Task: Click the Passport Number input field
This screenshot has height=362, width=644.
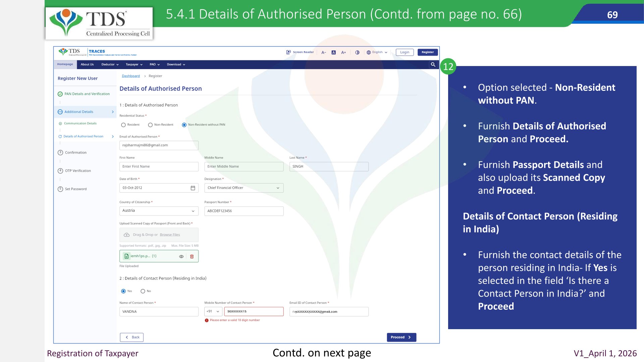Action: coord(244,211)
